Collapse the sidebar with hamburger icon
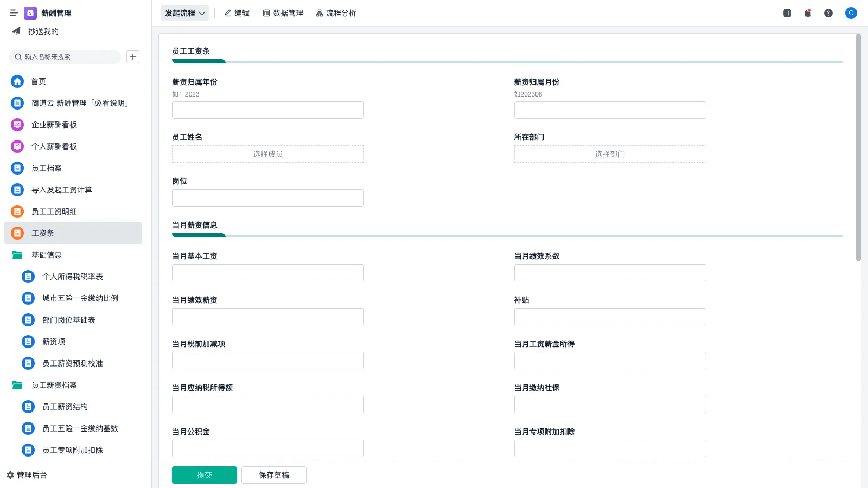868x488 pixels. pyautogui.click(x=14, y=13)
